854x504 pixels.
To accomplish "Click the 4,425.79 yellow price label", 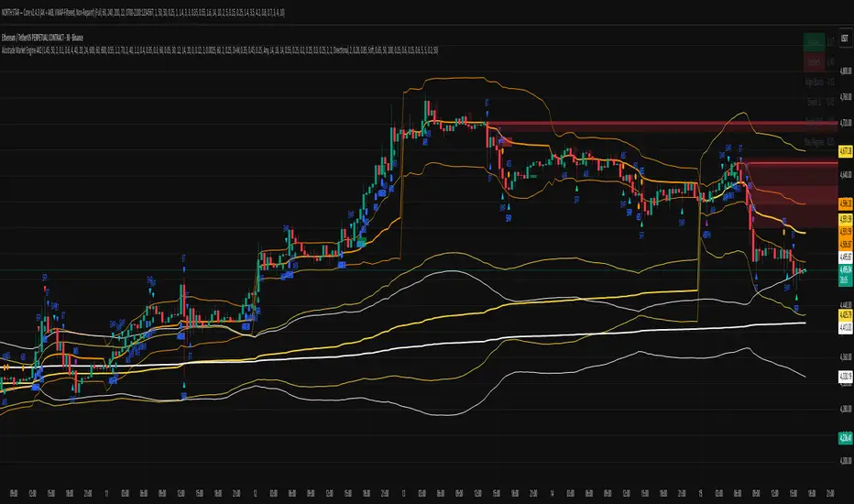I will click(845, 315).
